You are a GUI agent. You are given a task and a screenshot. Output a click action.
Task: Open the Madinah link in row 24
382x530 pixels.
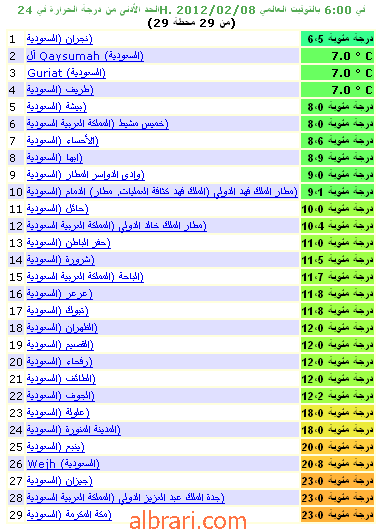pyautogui.click(x=74, y=430)
